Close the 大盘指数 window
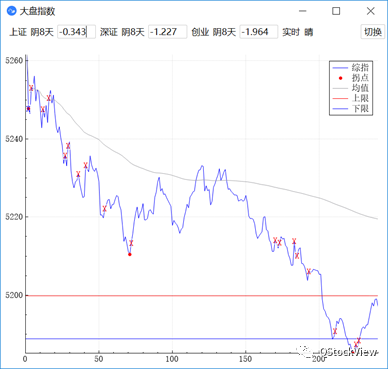The image size is (388, 369). (x=370, y=11)
